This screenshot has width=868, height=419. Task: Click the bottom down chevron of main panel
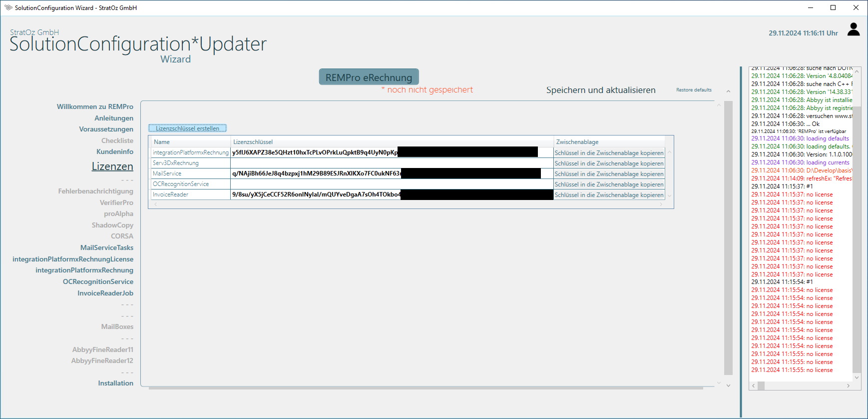click(x=728, y=385)
